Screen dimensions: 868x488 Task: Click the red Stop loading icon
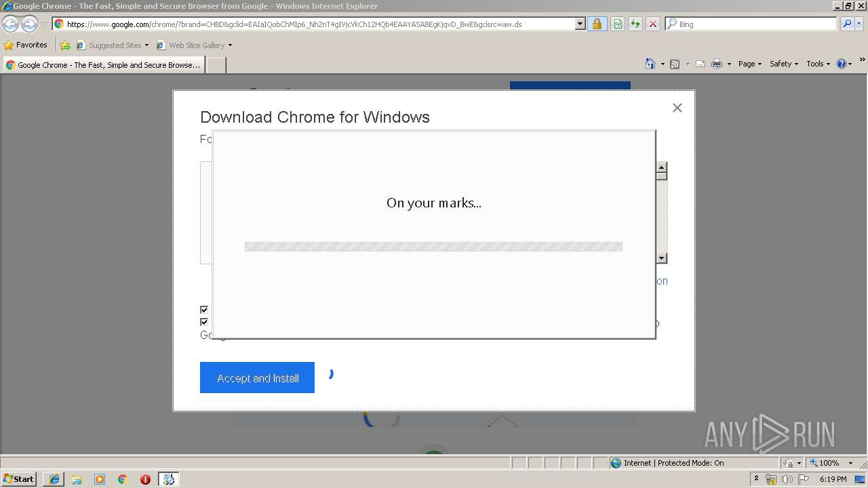click(x=652, y=24)
